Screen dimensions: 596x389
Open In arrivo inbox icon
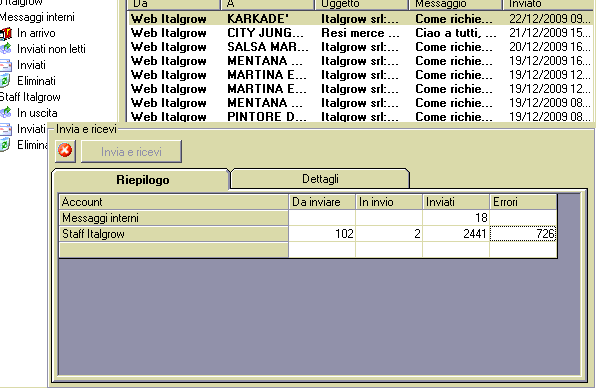6,33
